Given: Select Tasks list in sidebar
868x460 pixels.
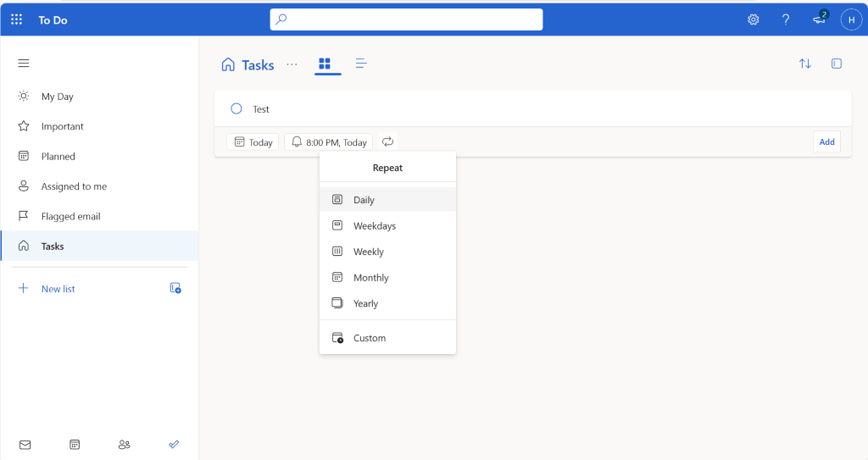Looking at the screenshot, I should point(100,246).
